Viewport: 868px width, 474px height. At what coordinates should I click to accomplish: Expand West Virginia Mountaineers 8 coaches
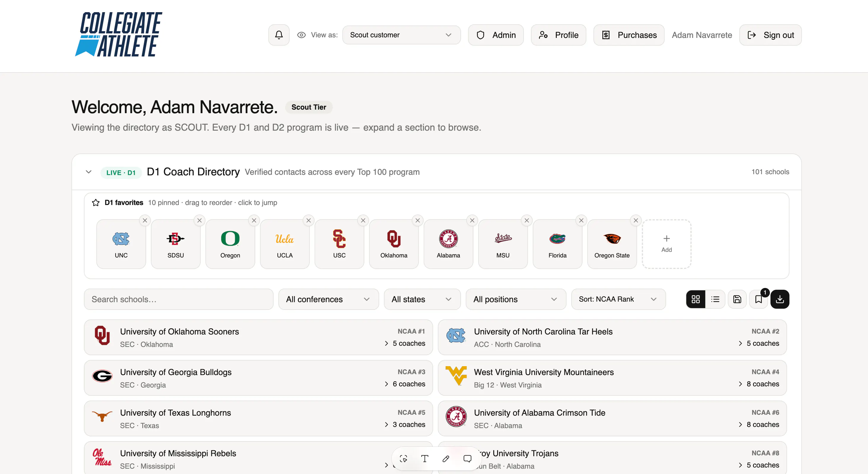(x=759, y=384)
